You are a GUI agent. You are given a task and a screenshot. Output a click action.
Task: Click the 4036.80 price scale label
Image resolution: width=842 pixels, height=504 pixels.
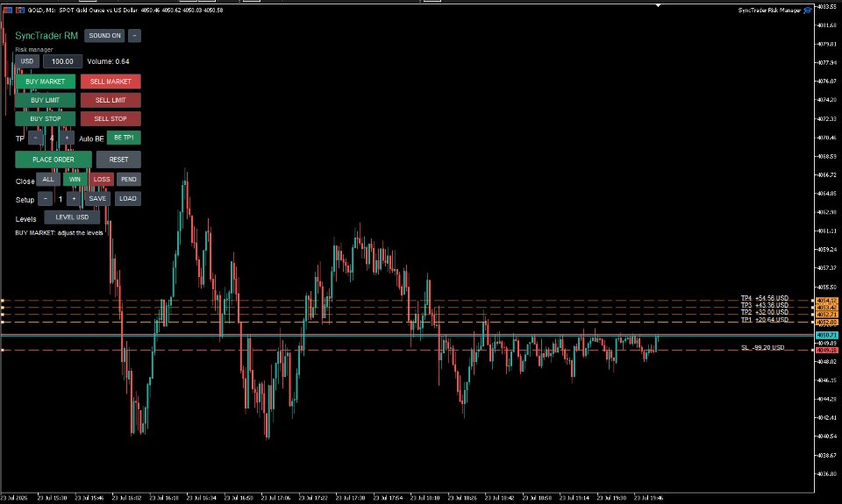[826, 474]
